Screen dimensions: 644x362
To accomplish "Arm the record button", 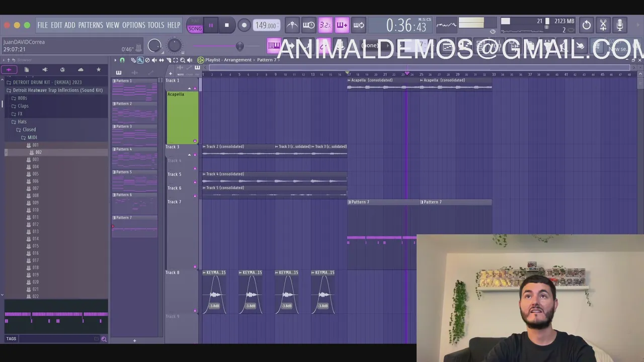I will click(244, 25).
